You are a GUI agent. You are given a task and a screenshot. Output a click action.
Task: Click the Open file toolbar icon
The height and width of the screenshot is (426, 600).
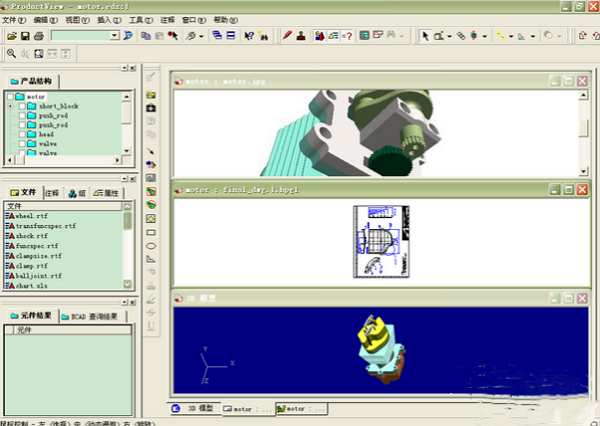pyautogui.click(x=10, y=36)
